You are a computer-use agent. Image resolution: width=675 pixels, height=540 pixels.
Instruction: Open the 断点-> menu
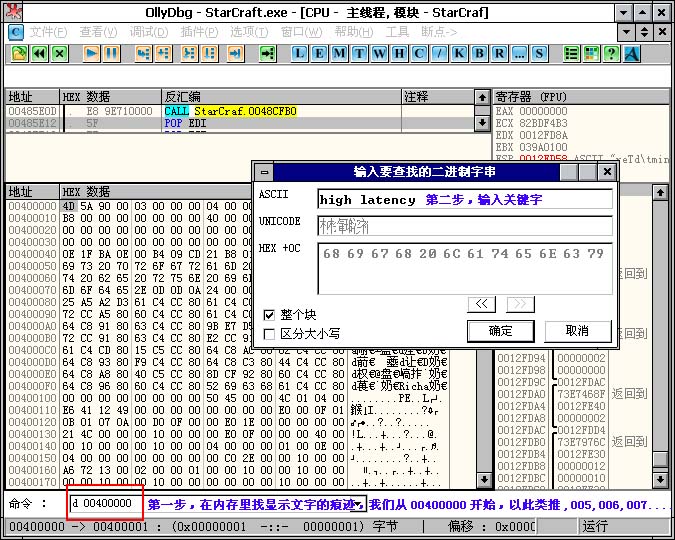pyautogui.click(x=439, y=32)
